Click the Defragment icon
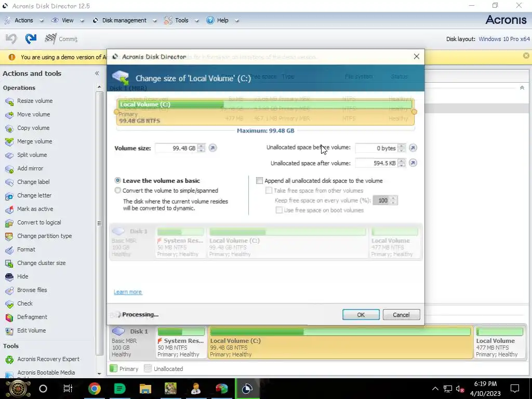 click(x=9, y=317)
